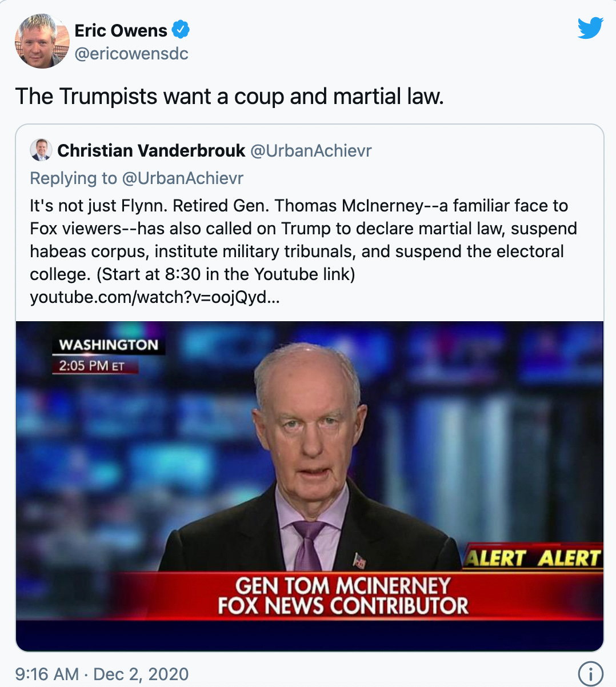Open @UrbanAchievr handle beside Vanderbrouk's name
The image size is (616, 687).
pyautogui.click(x=311, y=151)
